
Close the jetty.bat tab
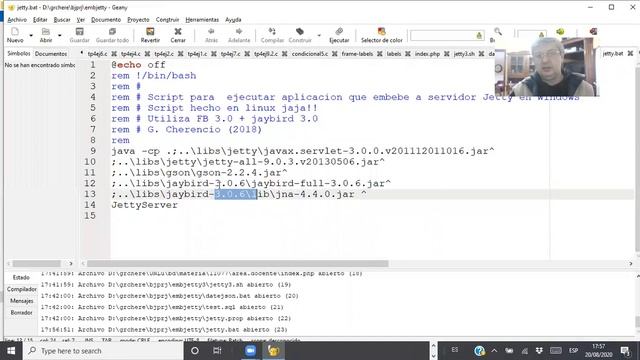(x=630, y=53)
